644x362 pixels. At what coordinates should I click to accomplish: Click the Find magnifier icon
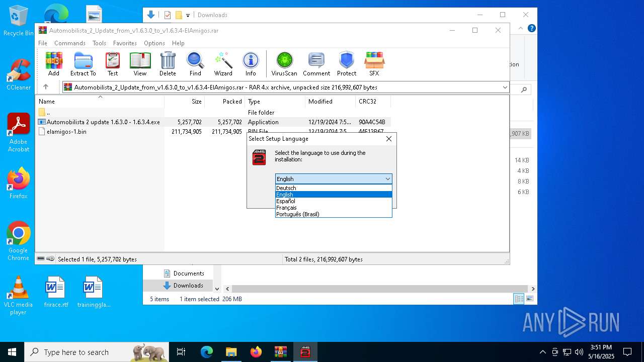pyautogui.click(x=195, y=64)
